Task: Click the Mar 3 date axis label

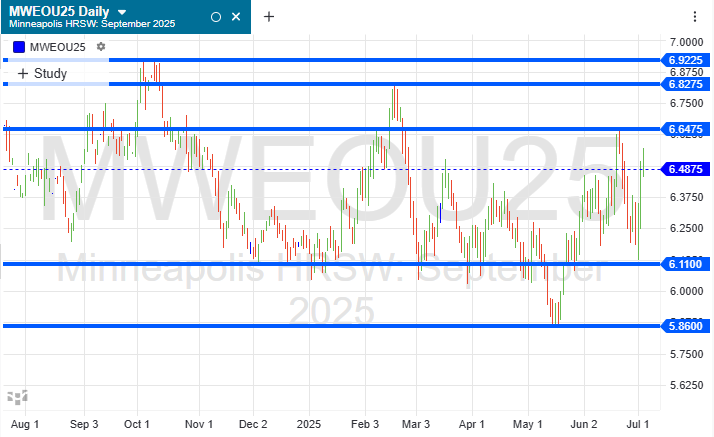Action: click(x=416, y=424)
